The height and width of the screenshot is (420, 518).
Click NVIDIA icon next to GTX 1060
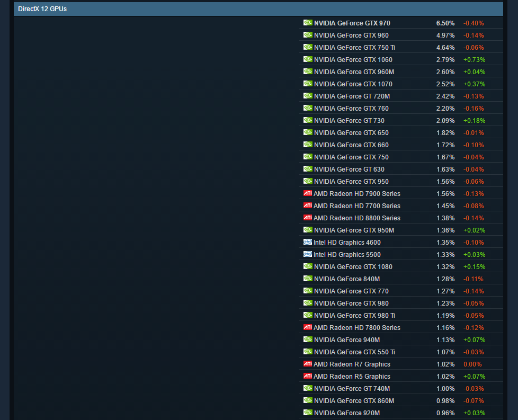click(x=308, y=59)
